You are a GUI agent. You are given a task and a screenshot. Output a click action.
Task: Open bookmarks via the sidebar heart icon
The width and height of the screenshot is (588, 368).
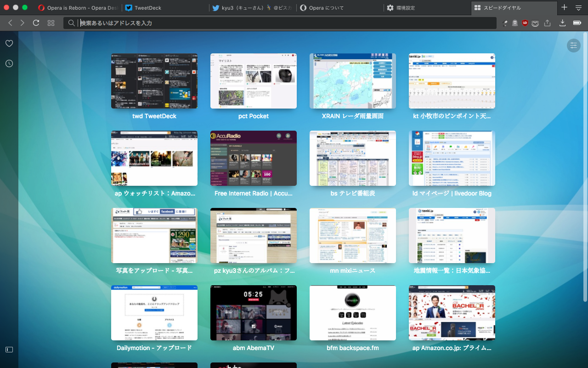click(x=9, y=43)
